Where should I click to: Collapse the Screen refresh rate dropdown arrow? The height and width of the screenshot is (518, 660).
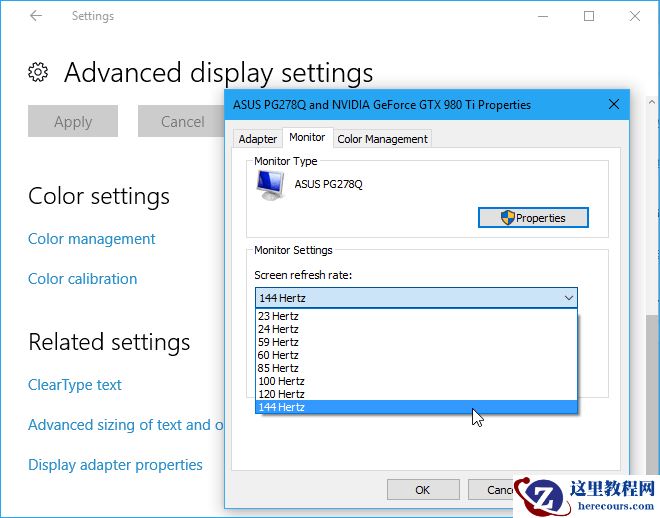[x=569, y=298]
